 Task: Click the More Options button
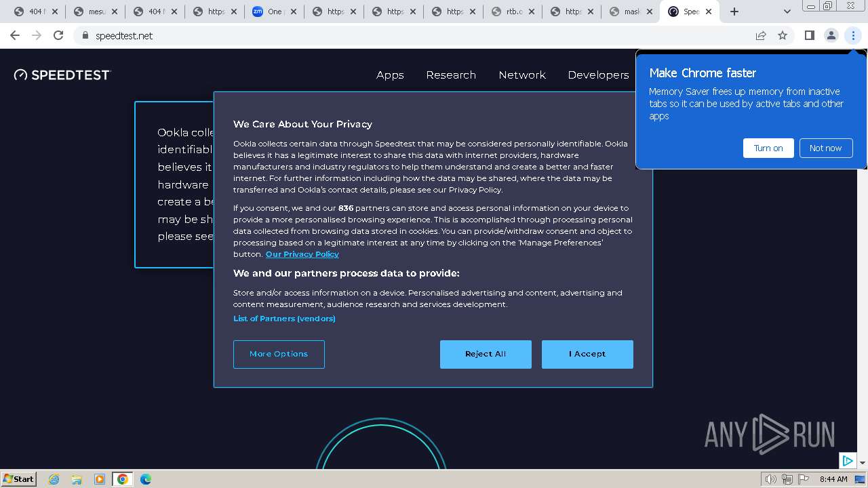coord(279,354)
